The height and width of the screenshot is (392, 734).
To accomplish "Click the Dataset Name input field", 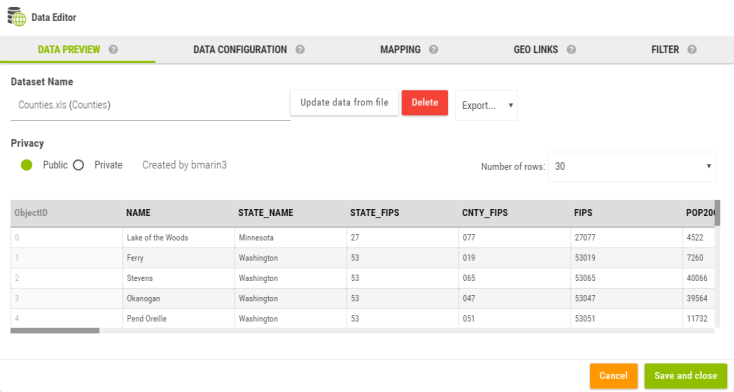I will pos(150,105).
